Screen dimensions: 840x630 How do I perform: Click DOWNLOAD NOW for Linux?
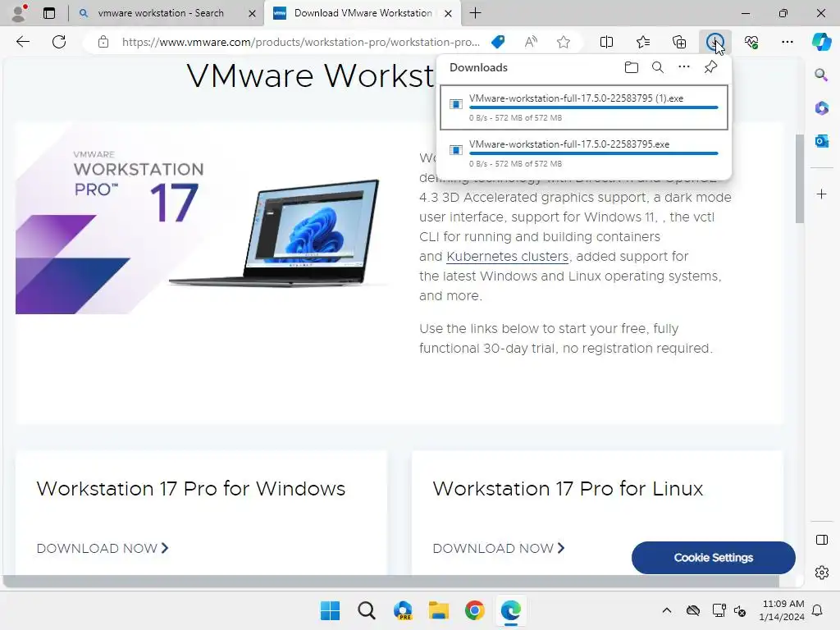coord(499,548)
